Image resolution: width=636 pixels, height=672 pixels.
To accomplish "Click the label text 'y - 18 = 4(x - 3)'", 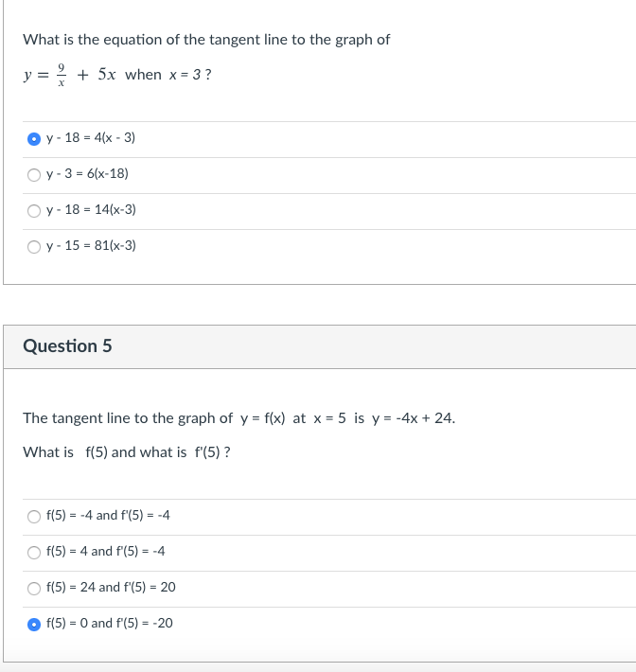I will pos(91,137).
